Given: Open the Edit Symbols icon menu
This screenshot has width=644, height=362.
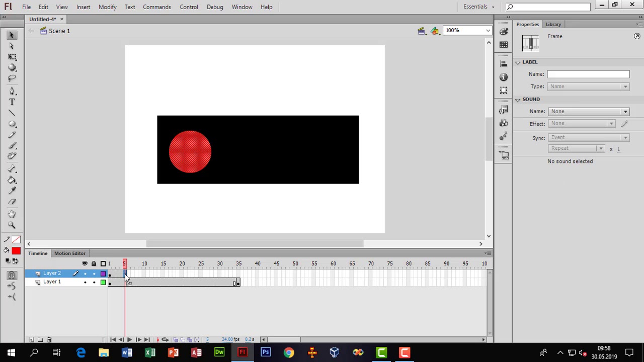Looking at the screenshot, I should click(x=435, y=31).
